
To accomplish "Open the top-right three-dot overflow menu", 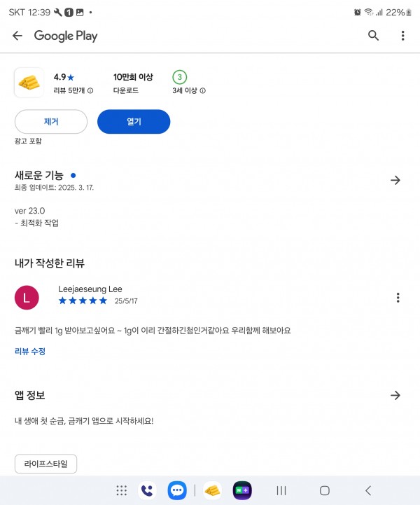I will click(402, 36).
